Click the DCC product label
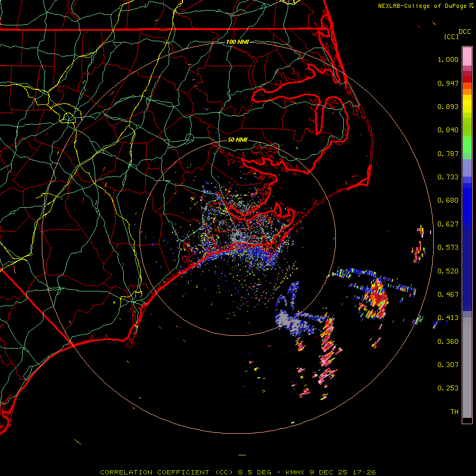476x476 pixels. pos(464,32)
